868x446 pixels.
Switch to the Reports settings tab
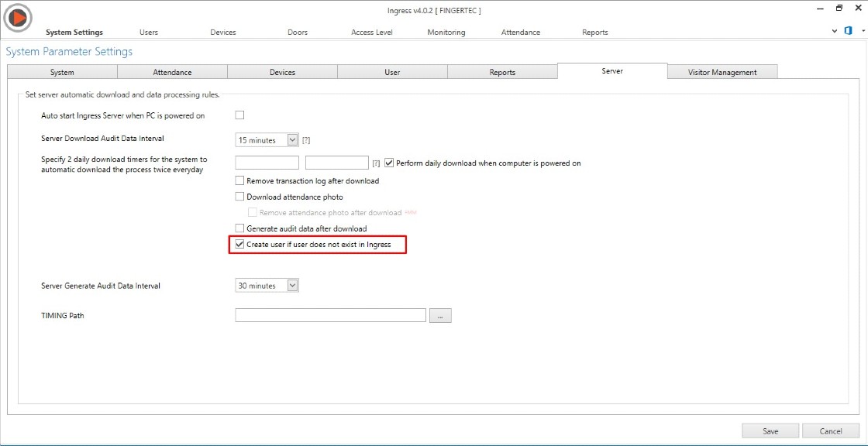click(502, 72)
